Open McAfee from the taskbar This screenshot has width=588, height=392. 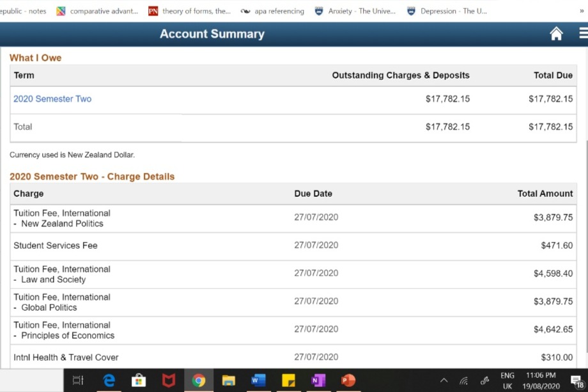pos(168,380)
